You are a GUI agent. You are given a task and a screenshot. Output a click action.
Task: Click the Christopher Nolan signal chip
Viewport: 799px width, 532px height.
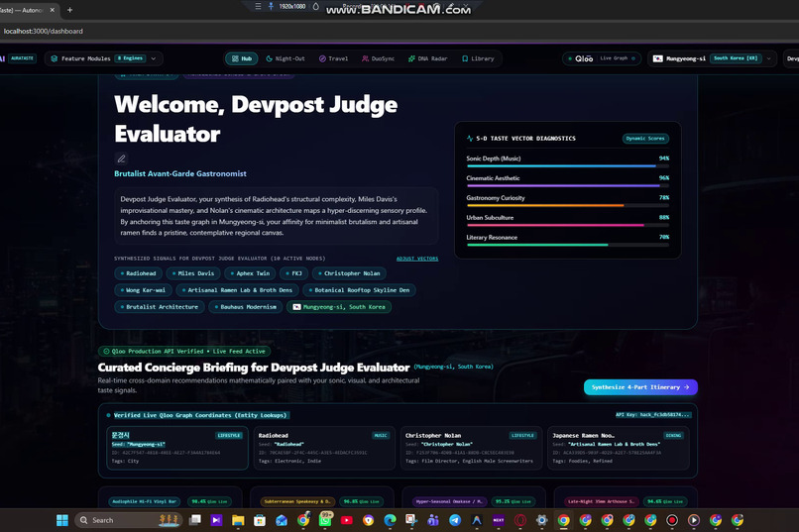(349, 273)
